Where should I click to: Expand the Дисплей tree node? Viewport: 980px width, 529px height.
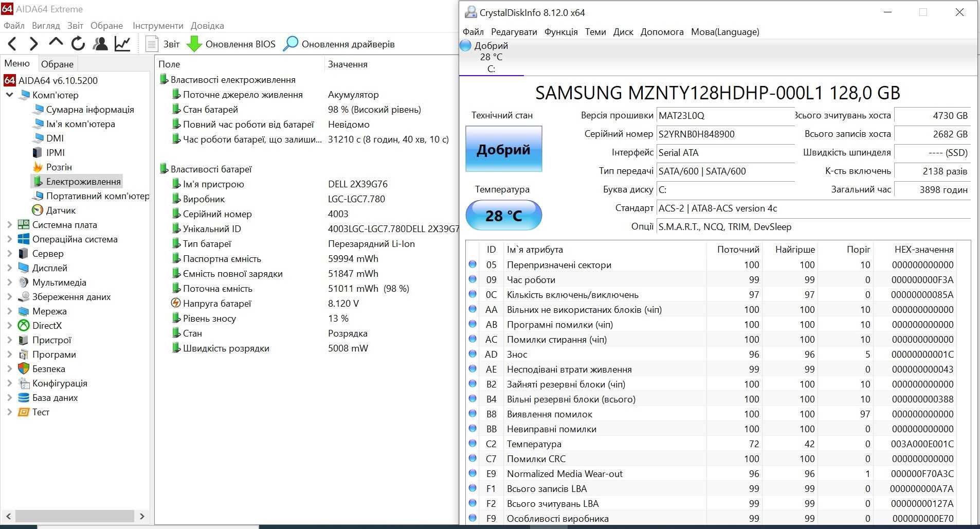coord(9,268)
